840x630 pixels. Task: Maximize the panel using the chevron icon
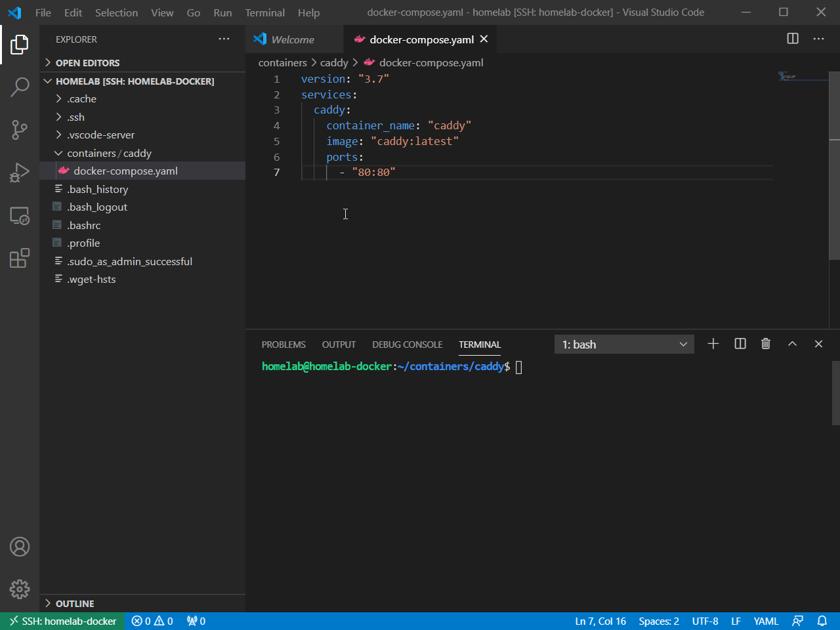coord(792,343)
